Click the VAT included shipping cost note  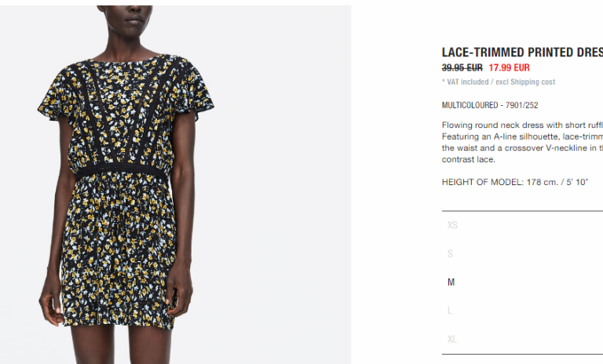(499, 82)
